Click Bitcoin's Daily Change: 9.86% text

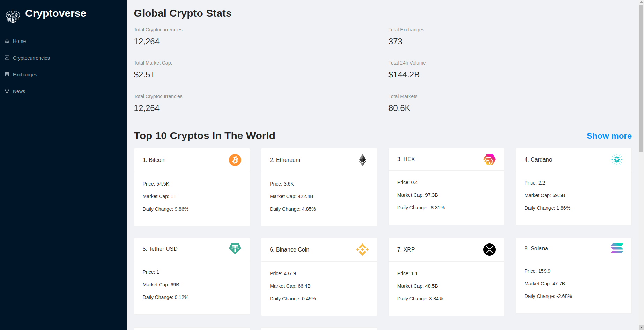coord(165,209)
